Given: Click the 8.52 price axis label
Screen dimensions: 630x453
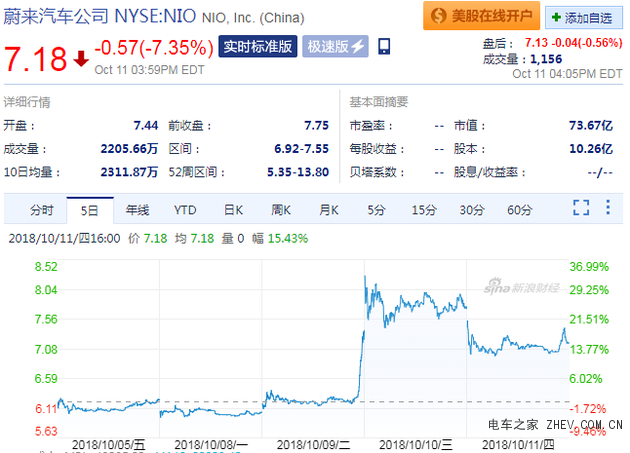Looking at the screenshot, I should tap(46, 266).
